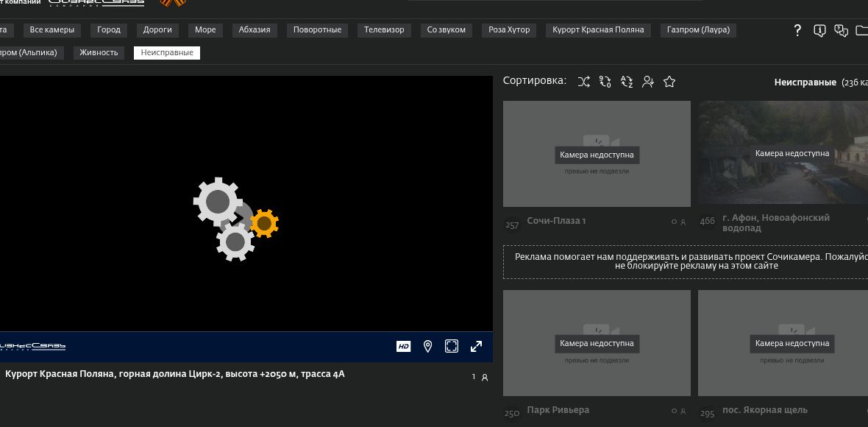
Task: Sort cameras by number icon
Action: click(x=605, y=82)
